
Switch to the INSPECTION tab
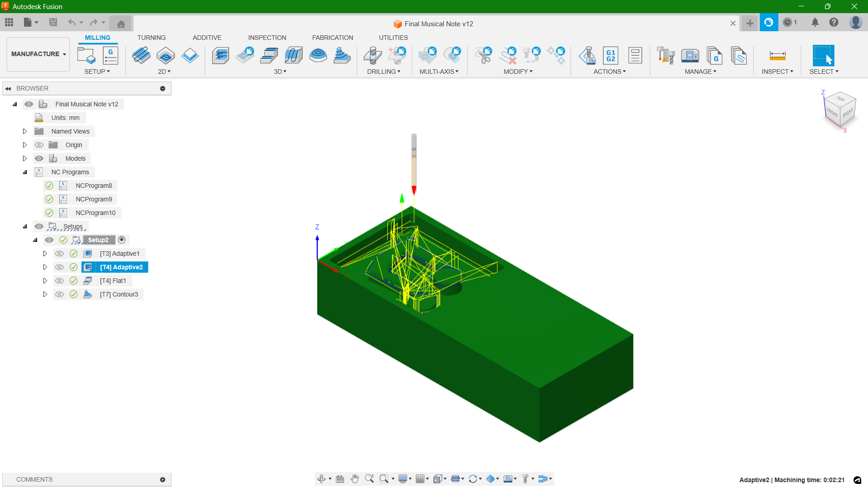[x=267, y=38]
